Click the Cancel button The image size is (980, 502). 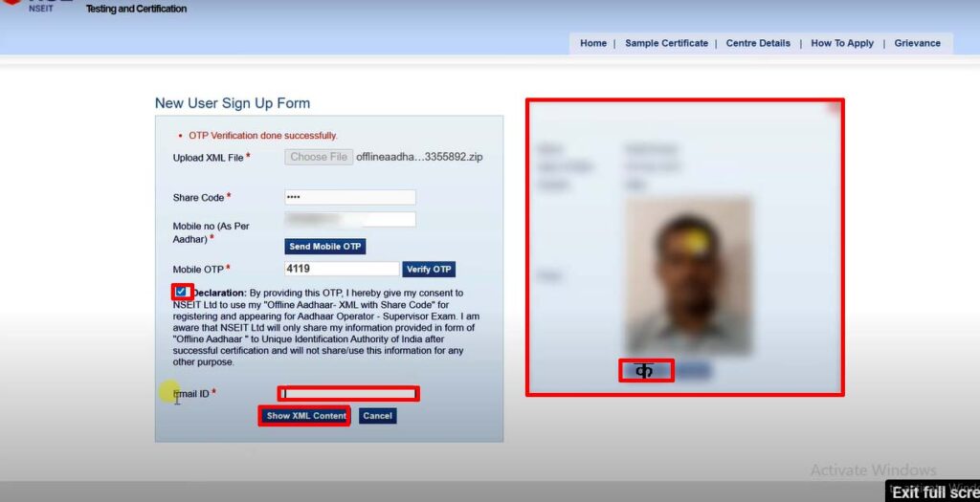(x=377, y=416)
